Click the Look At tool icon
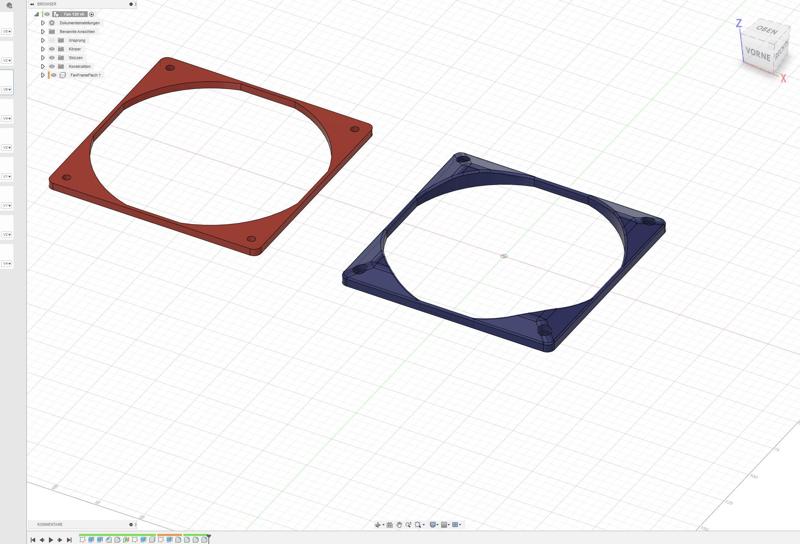Viewport: 800px width, 544px height. point(389,525)
